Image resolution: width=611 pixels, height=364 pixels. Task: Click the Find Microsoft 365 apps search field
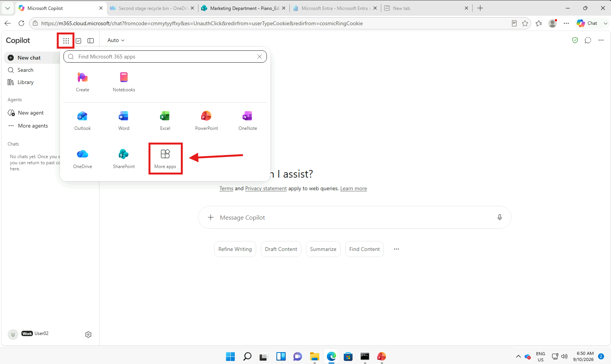[x=164, y=57]
